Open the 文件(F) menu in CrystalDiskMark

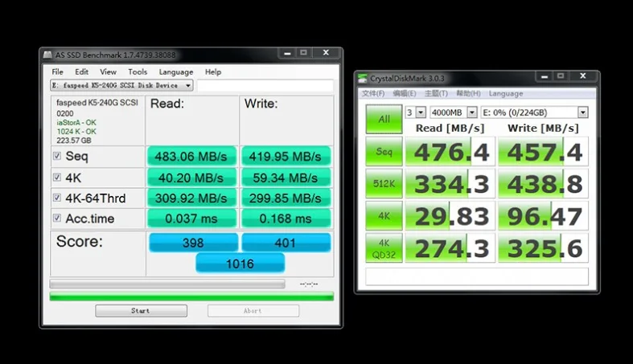373,93
